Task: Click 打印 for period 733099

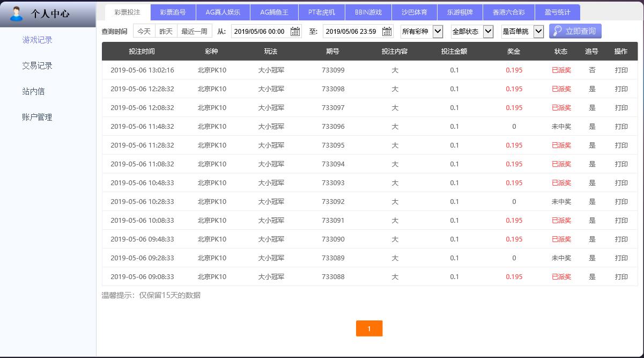Action: coord(621,70)
